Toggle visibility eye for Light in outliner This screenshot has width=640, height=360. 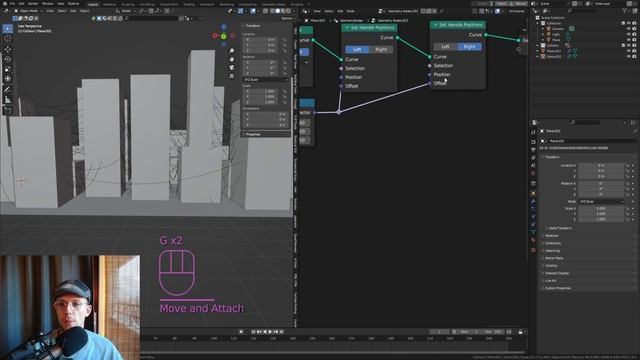pyautogui.click(x=629, y=35)
